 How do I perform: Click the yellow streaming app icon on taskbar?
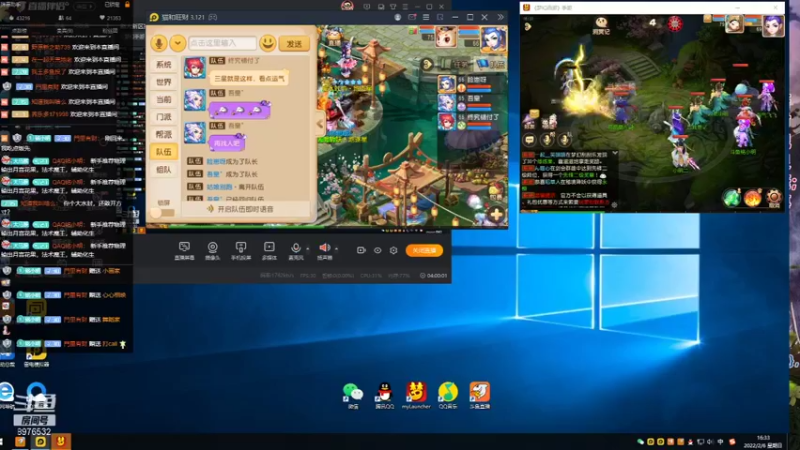coord(40,442)
